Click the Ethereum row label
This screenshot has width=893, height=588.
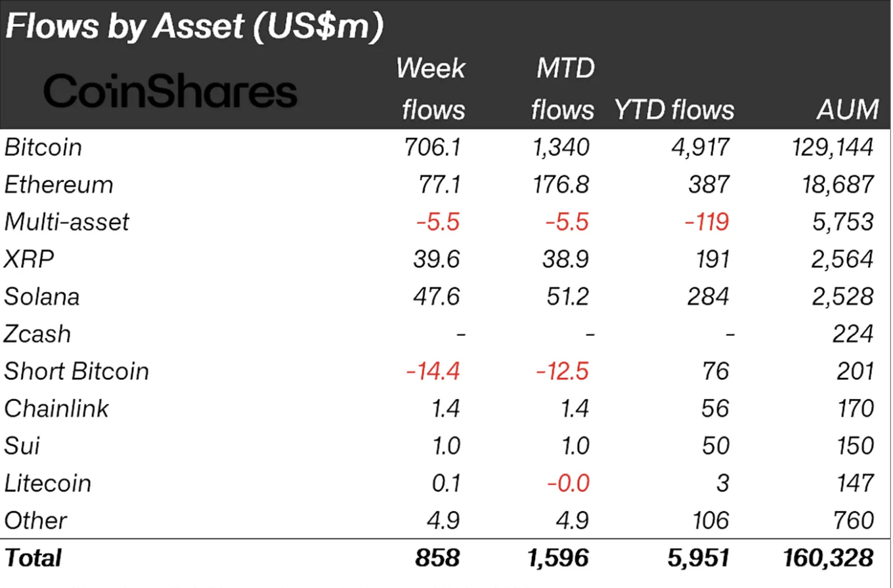(x=58, y=184)
